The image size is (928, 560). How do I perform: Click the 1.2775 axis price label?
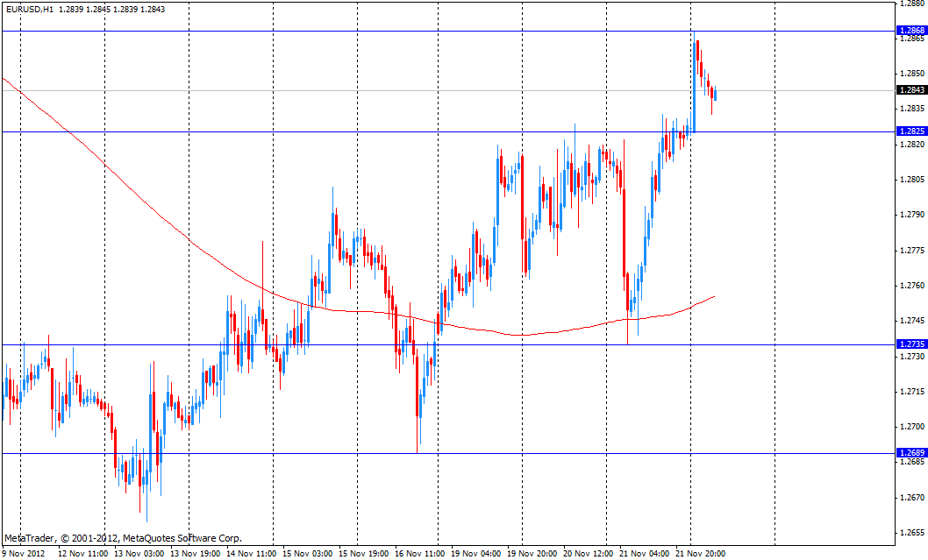click(x=912, y=251)
